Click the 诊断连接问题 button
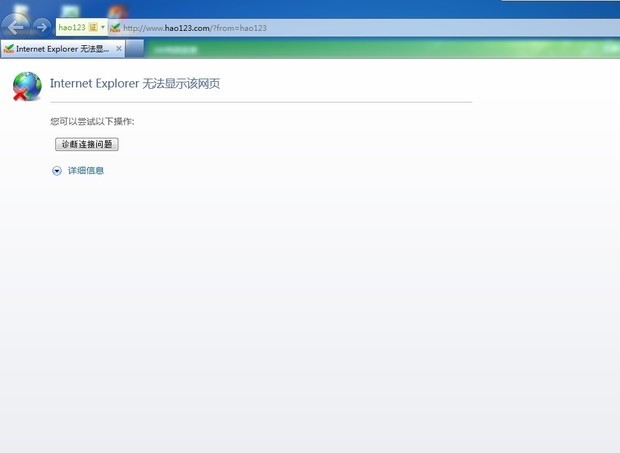The height and width of the screenshot is (453, 620). (x=87, y=144)
